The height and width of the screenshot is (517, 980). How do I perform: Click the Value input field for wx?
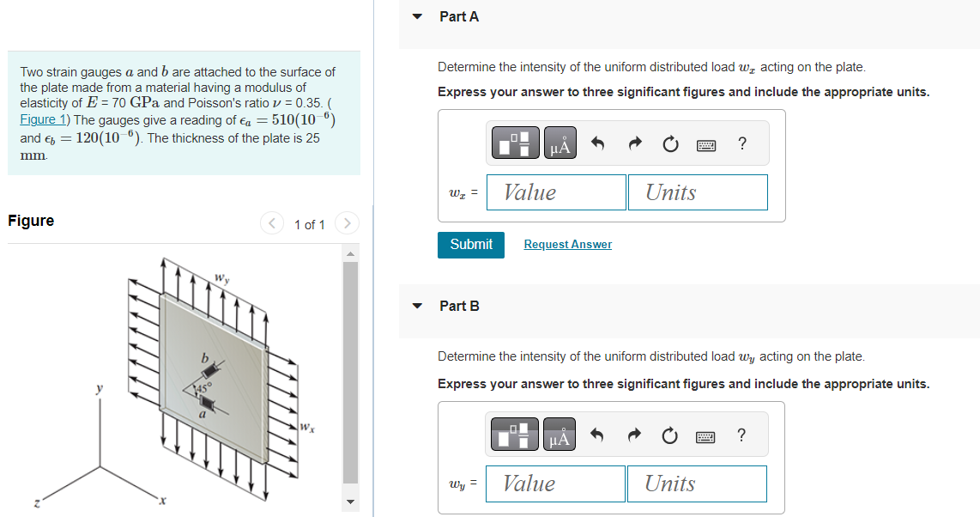click(555, 192)
